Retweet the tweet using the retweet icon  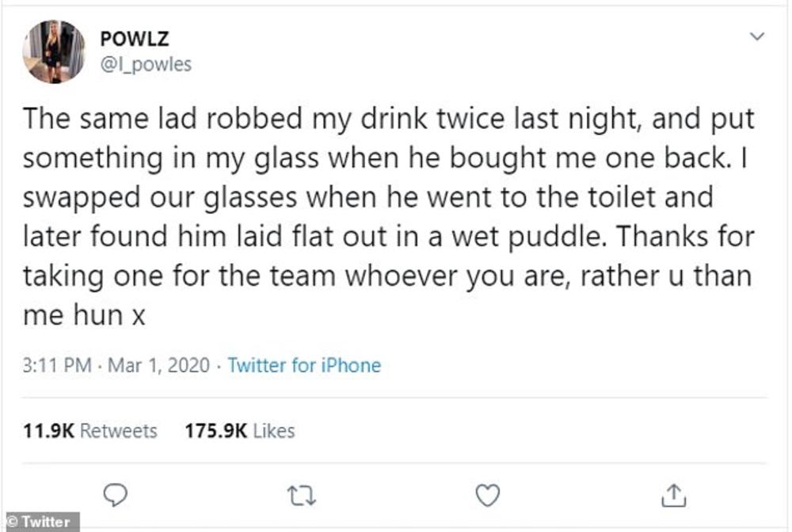coord(302,496)
